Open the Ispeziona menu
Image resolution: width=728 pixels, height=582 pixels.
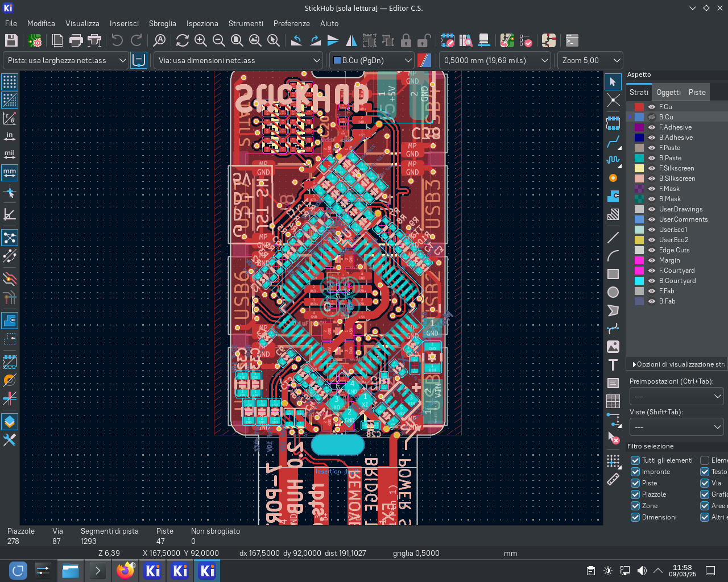pyautogui.click(x=202, y=23)
